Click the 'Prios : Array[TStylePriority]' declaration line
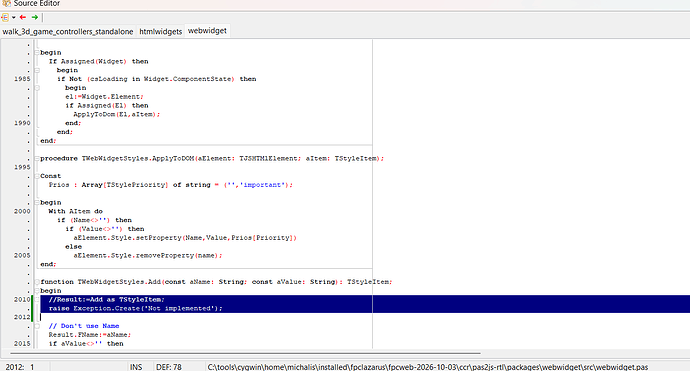 (170, 185)
